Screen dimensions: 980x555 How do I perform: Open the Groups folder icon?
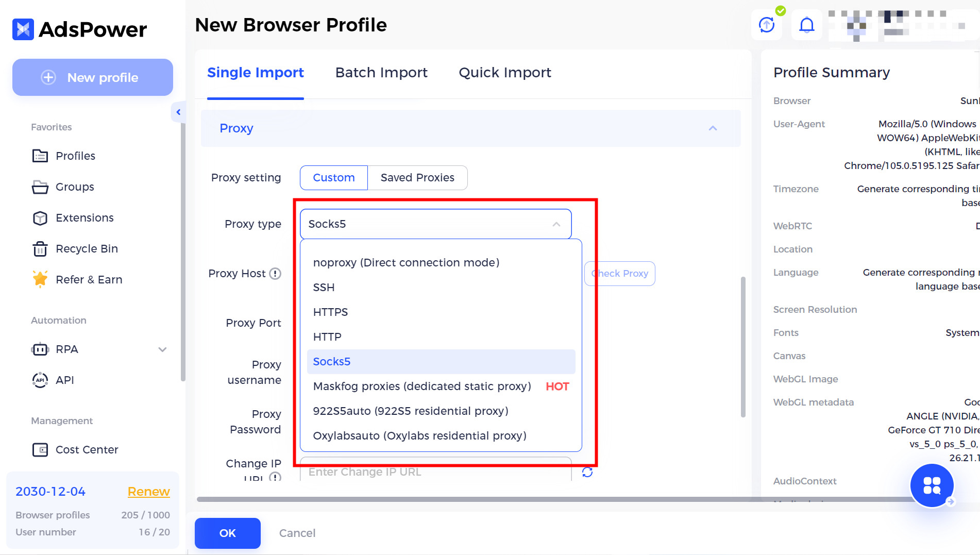click(40, 187)
